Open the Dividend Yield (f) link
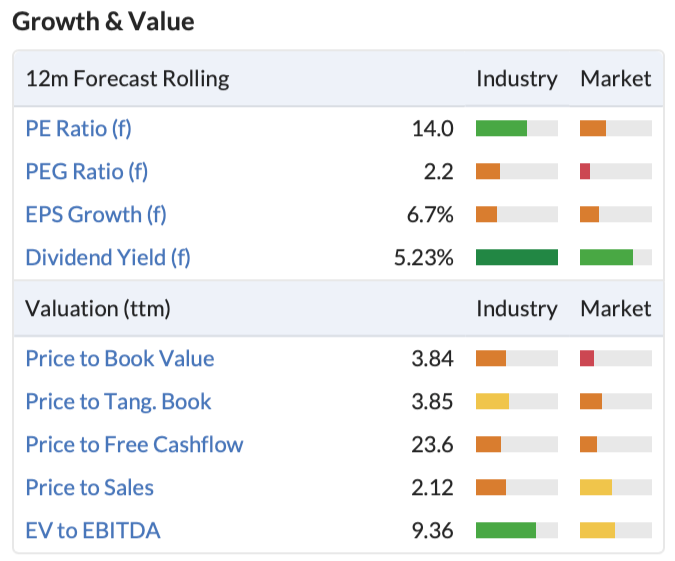675x561 pixels. [x=108, y=257]
